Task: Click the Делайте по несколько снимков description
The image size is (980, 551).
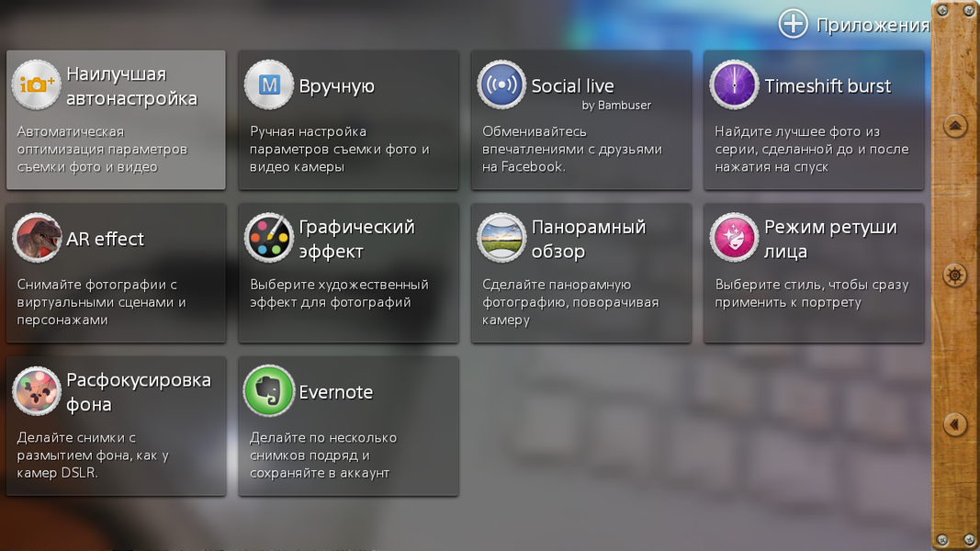Action: click(323, 455)
